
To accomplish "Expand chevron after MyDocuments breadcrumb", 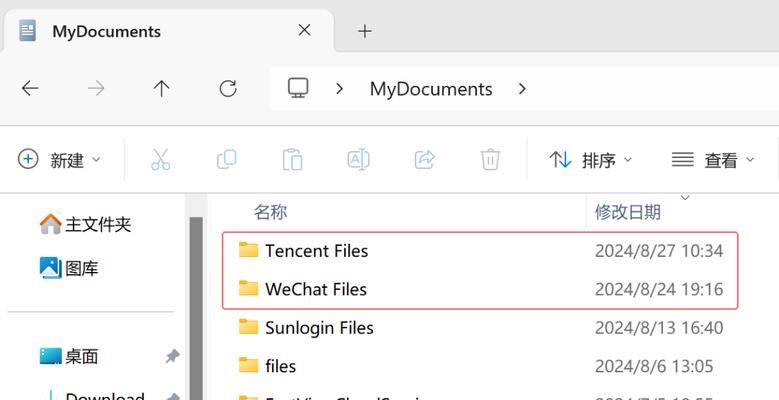I will point(522,89).
